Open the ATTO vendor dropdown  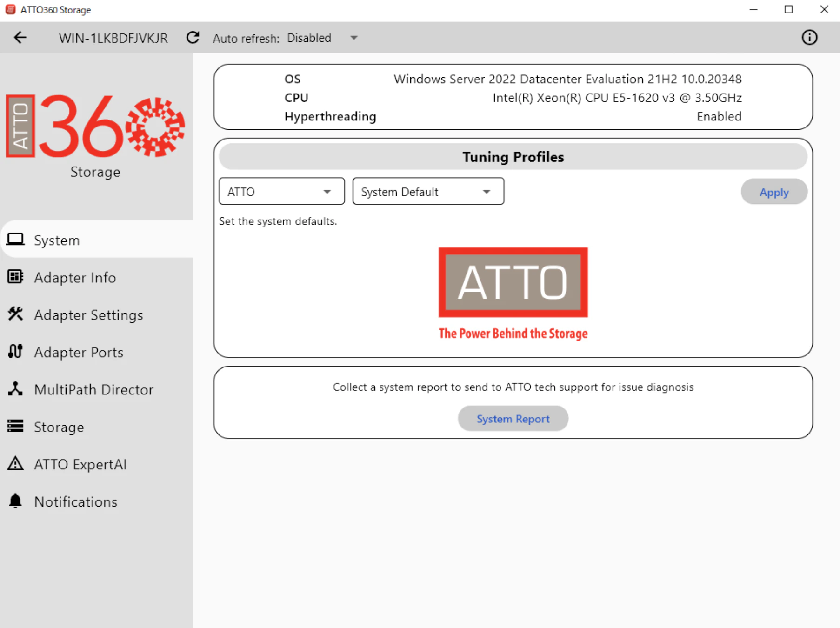tap(282, 191)
